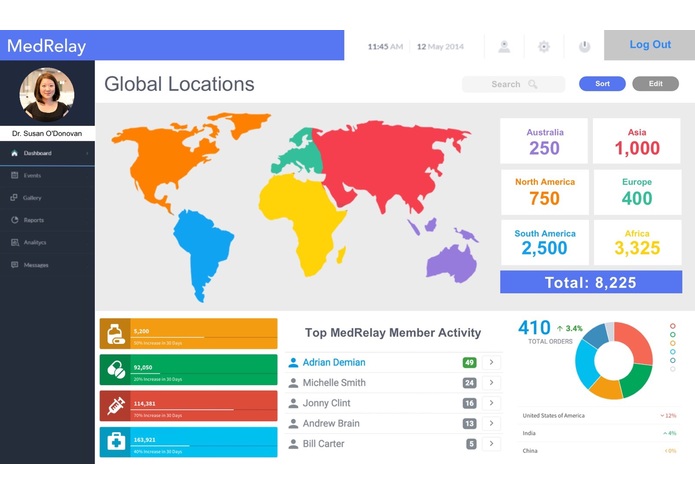
Task: Click person icon beside Jonny Clint
Action: tap(293, 403)
